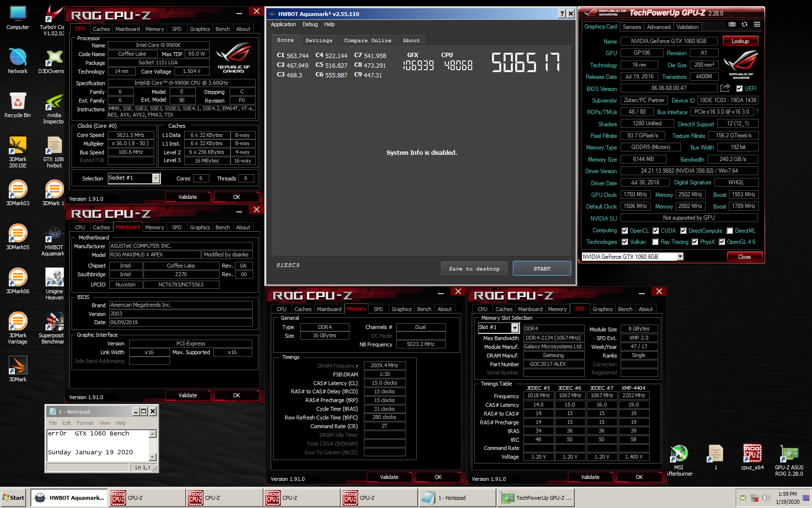812x508 pixels.
Task: Click START button in Aquamark
Action: pyautogui.click(x=542, y=269)
